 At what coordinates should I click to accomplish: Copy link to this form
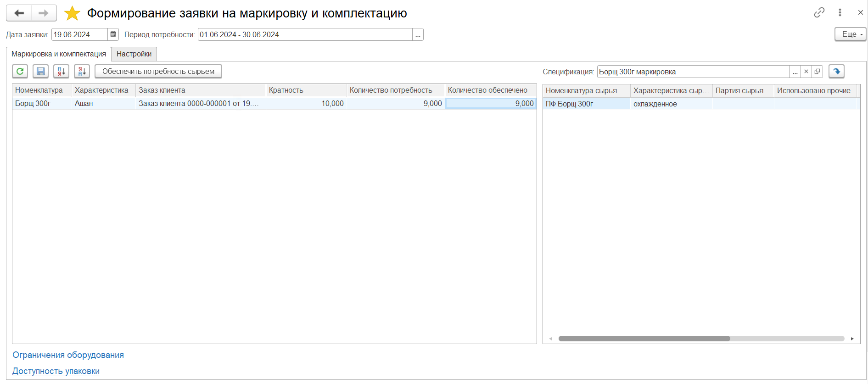(x=819, y=13)
